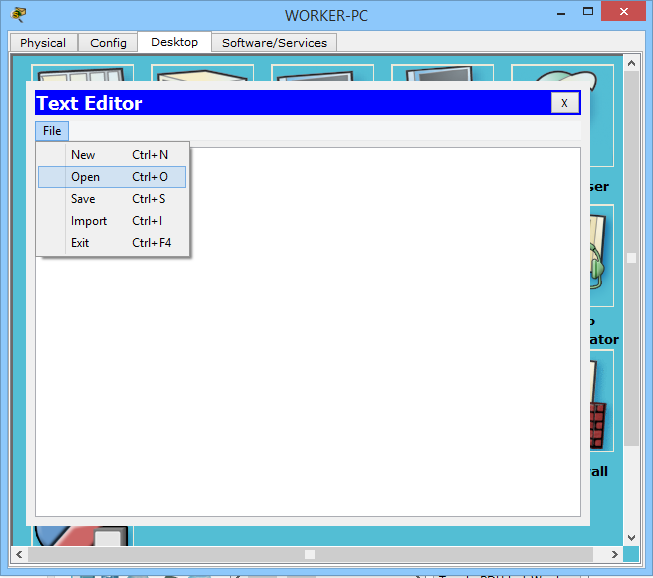Close the WORKER-PC window
Viewport: 653px width, 578px height.
coord(623,12)
